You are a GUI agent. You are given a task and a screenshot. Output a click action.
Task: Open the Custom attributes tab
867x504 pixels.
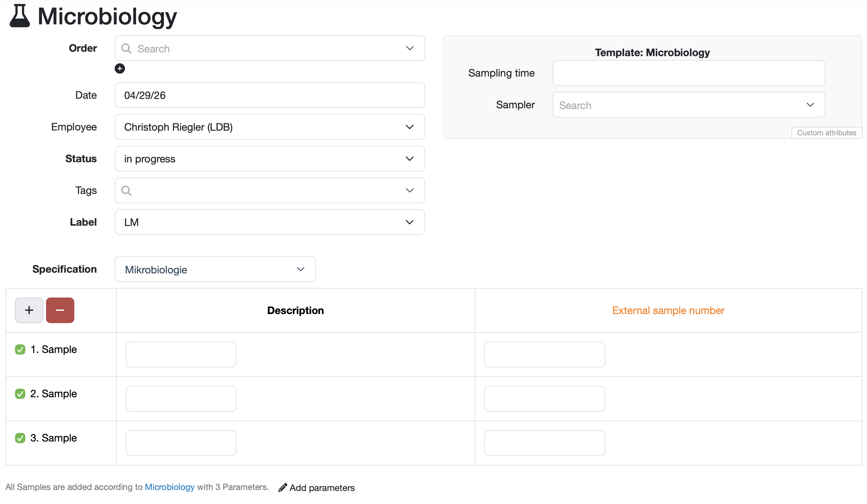point(826,133)
